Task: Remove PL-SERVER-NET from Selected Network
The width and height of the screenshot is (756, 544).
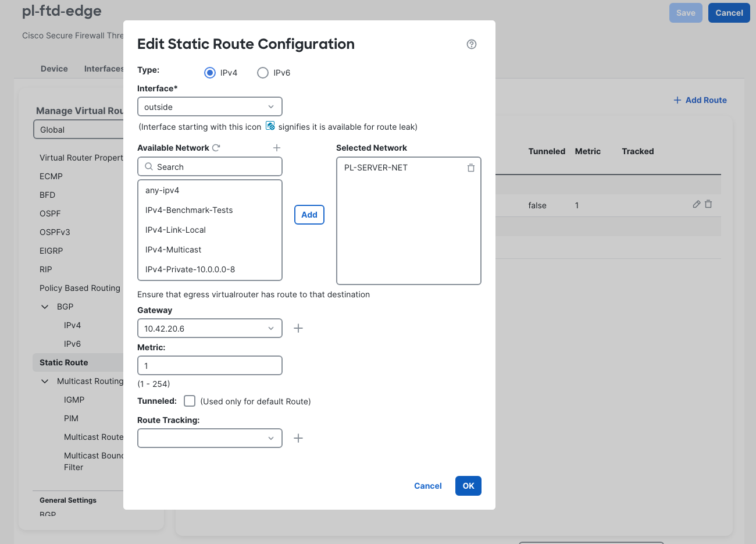Action: coord(471,168)
